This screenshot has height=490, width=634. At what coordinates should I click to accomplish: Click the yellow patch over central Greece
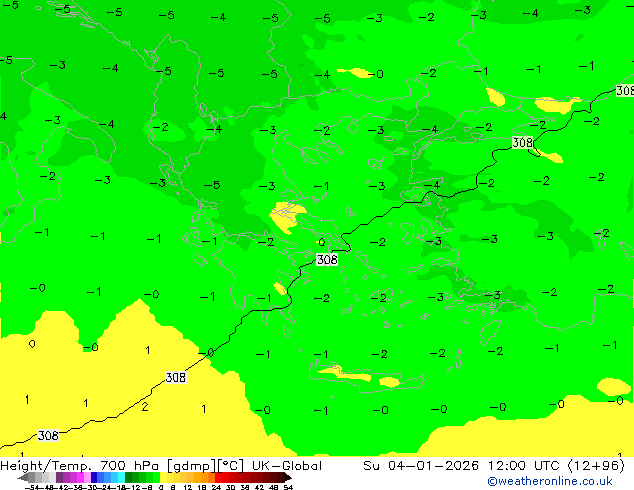pyautogui.click(x=287, y=216)
